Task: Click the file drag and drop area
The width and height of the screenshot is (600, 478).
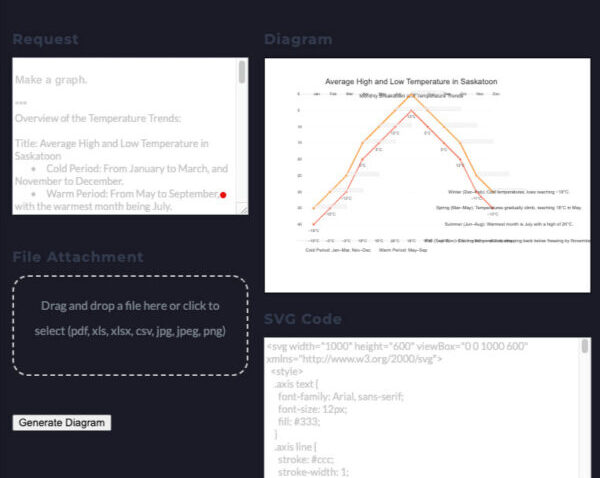Action: 130,325
